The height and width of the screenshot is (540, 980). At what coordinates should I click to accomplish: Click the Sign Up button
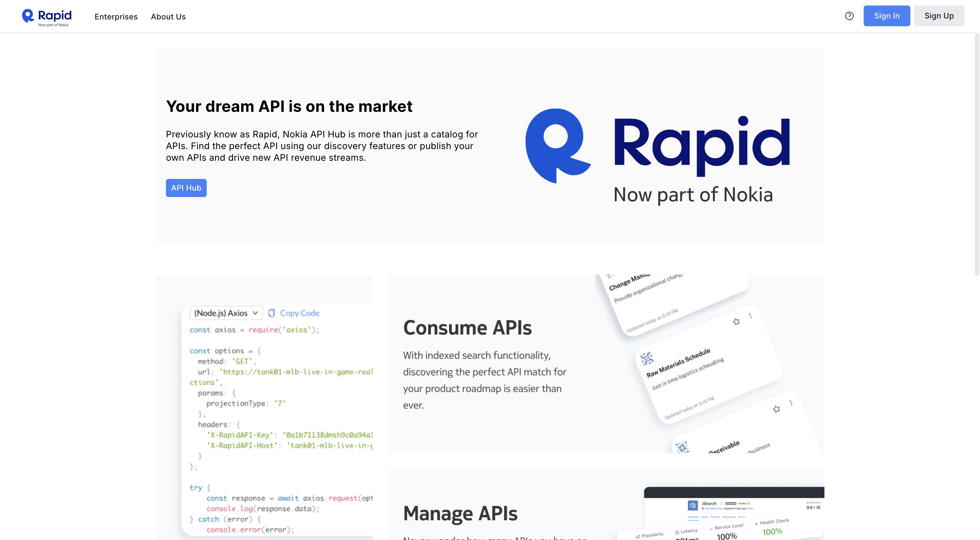pos(939,16)
